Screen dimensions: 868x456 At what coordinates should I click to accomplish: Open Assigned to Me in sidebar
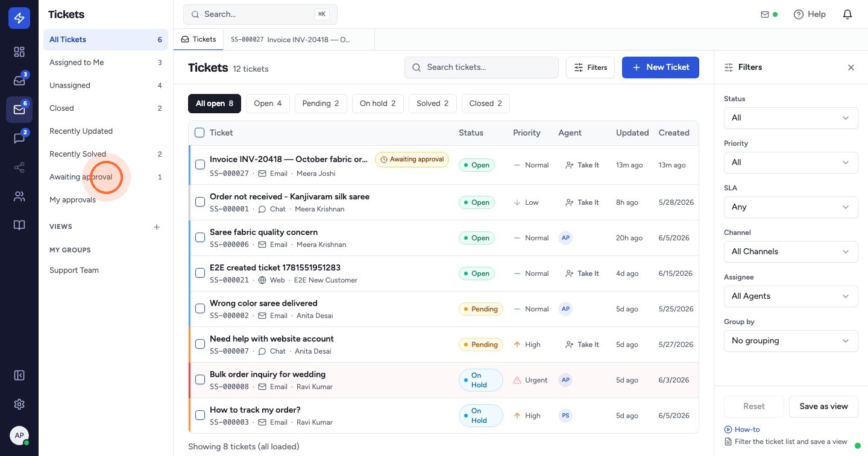[x=105, y=63]
